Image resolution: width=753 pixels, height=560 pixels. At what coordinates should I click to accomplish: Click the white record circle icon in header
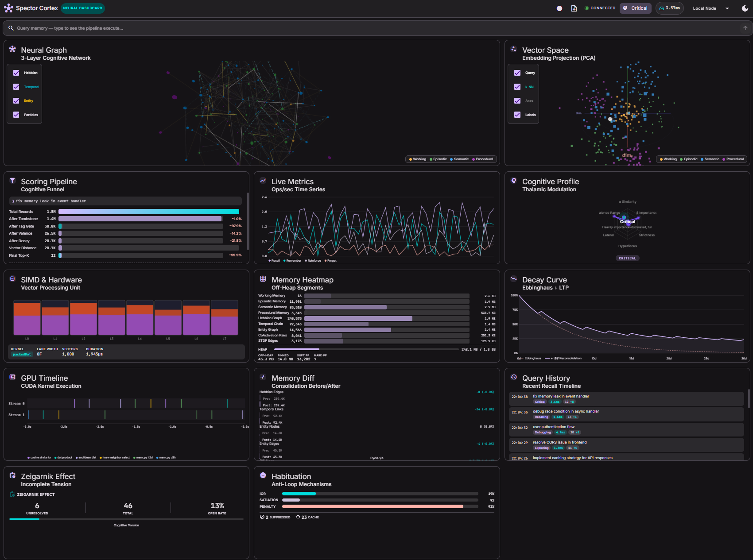[559, 8]
